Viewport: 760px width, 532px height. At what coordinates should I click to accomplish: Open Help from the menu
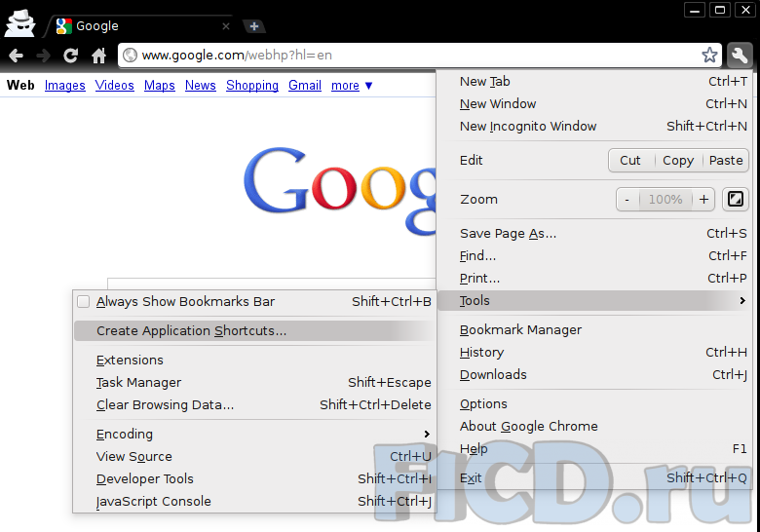(x=596, y=448)
